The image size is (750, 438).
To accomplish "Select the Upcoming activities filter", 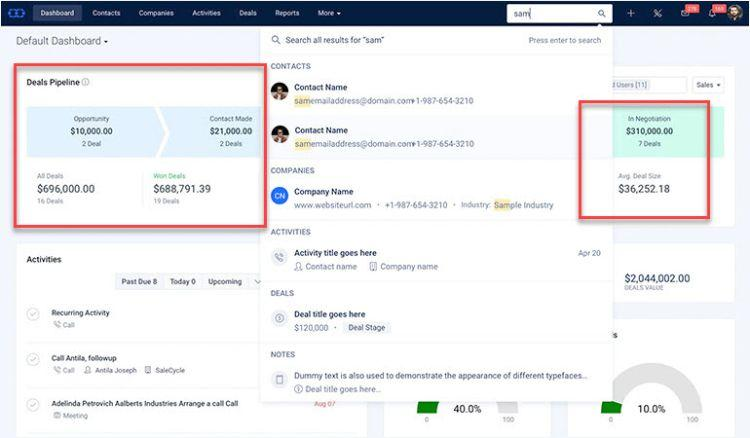I will point(225,282).
